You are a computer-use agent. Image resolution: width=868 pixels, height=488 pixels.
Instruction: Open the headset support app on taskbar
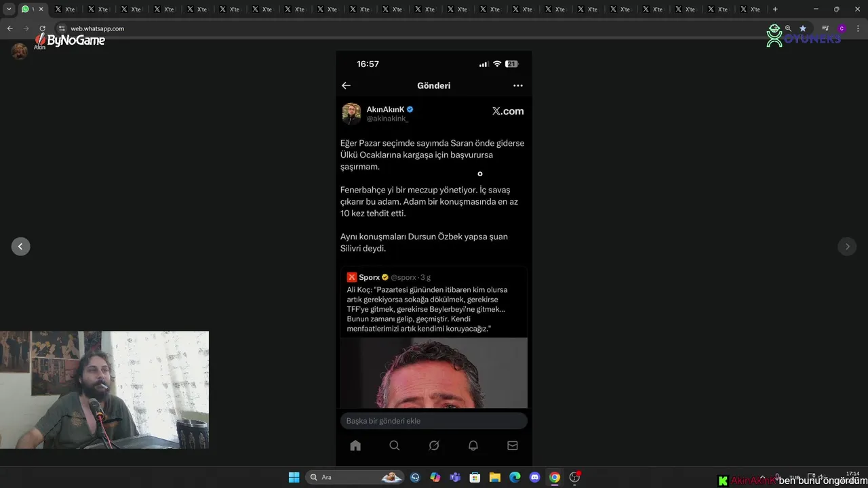coord(415,477)
